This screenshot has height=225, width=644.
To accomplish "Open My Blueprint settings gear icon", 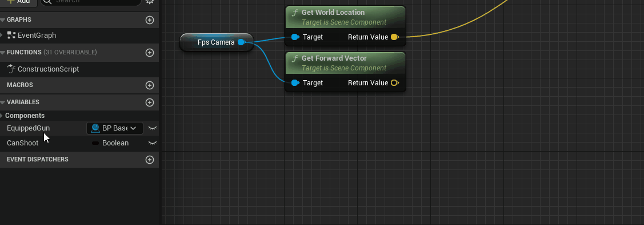I will 150,1.
